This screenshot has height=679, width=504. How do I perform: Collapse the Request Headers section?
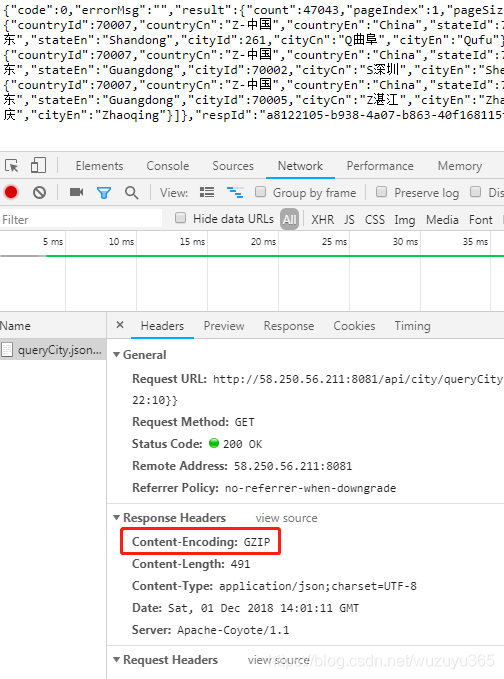pyautogui.click(x=116, y=660)
